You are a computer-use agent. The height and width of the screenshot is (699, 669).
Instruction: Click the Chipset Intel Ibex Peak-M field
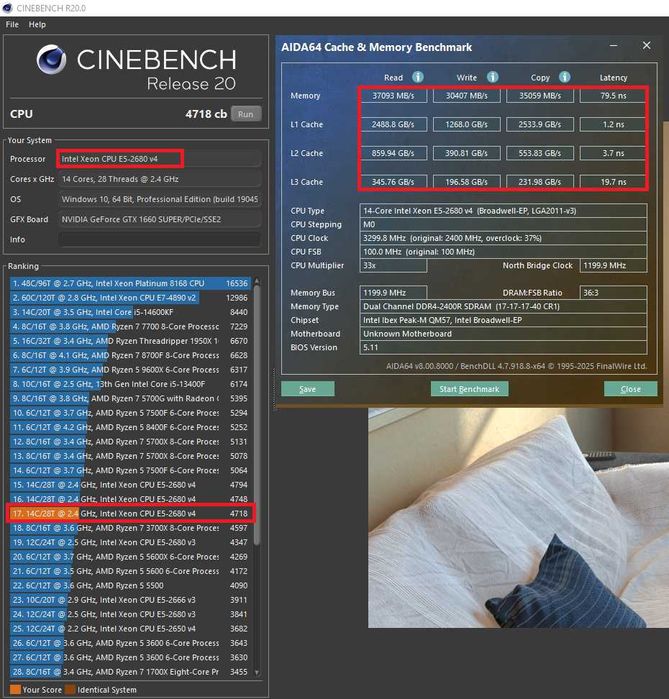click(503, 320)
